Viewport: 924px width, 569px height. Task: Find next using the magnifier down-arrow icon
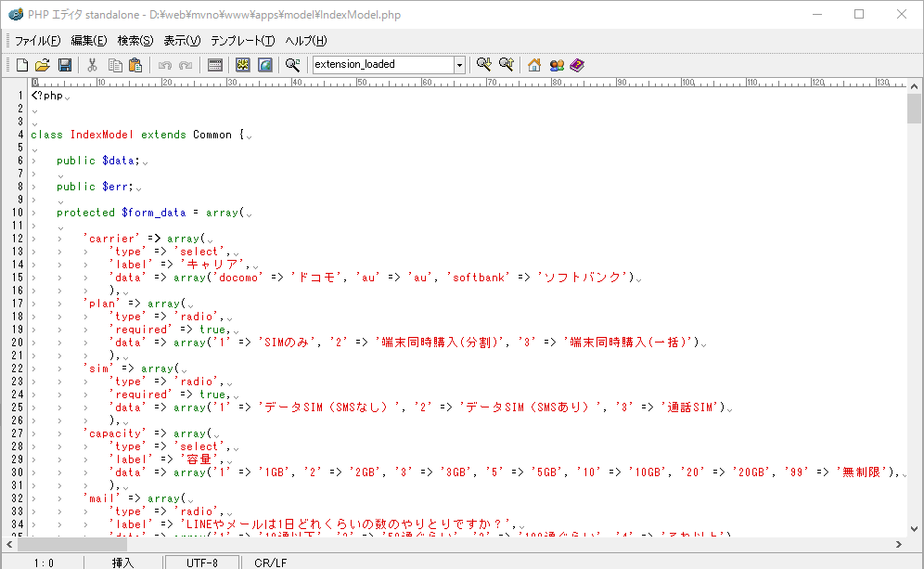[x=484, y=65]
